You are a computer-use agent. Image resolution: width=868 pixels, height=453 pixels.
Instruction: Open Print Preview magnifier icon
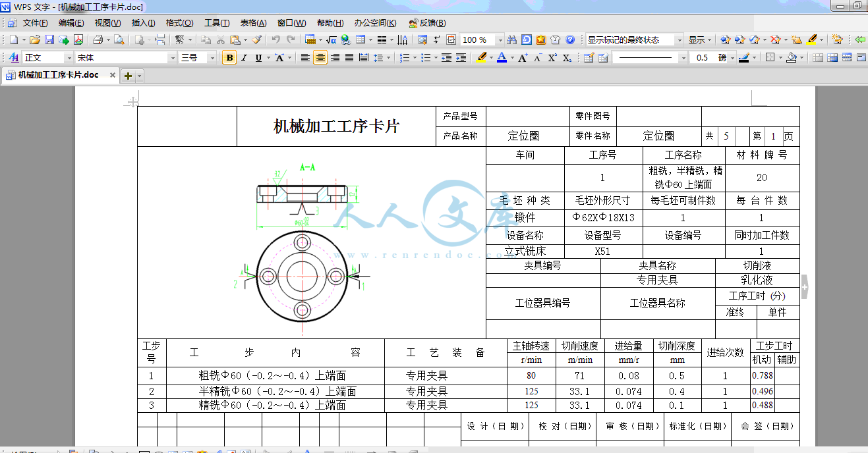click(x=119, y=40)
